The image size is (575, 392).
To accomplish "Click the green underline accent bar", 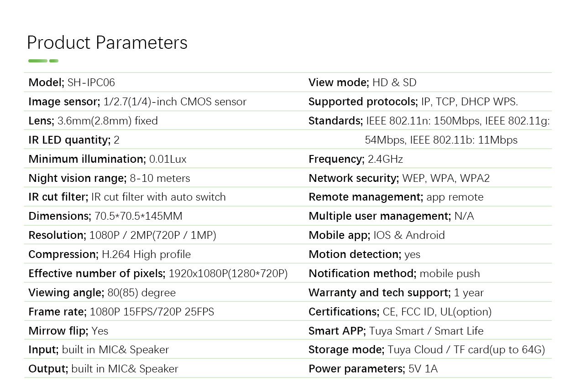I will point(43,61).
